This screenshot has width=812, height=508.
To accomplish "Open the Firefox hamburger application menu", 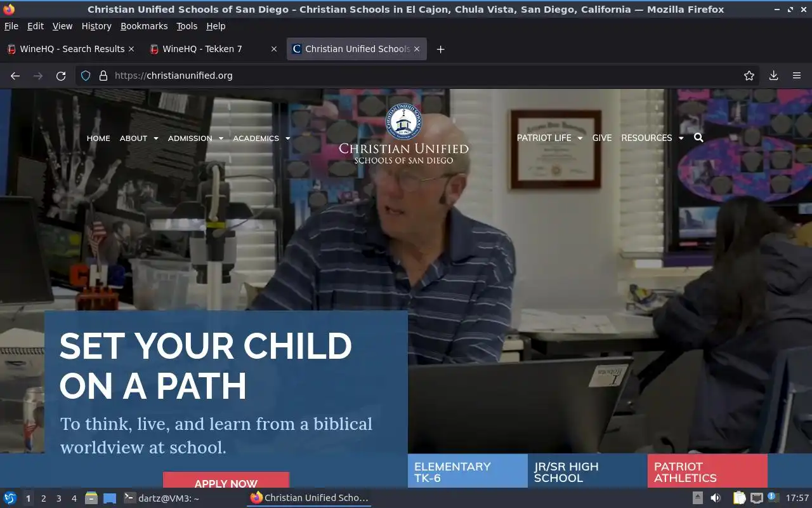I will [x=797, y=76].
